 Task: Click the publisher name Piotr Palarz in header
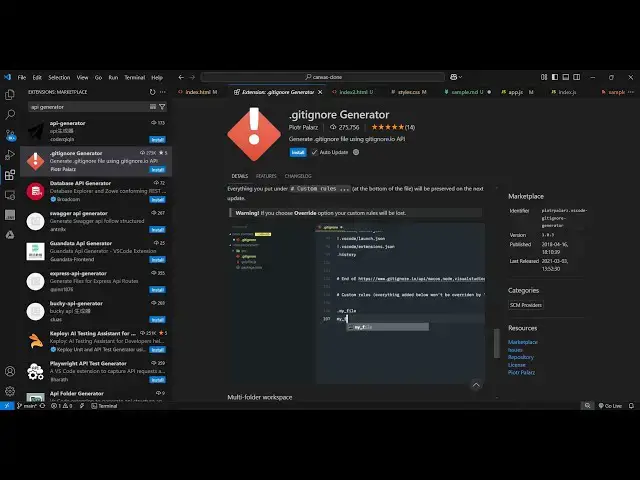pyautogui.click(x=303, y=127)
